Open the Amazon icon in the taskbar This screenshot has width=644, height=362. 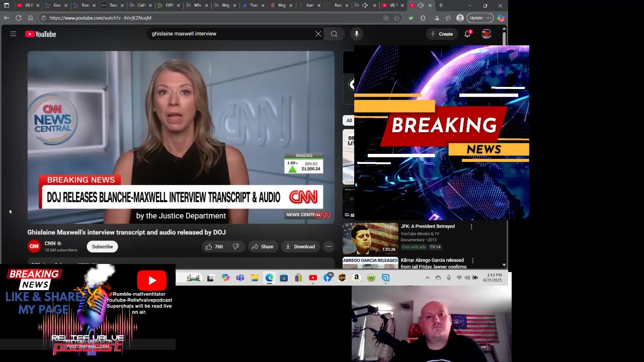(x=357, y=278)
